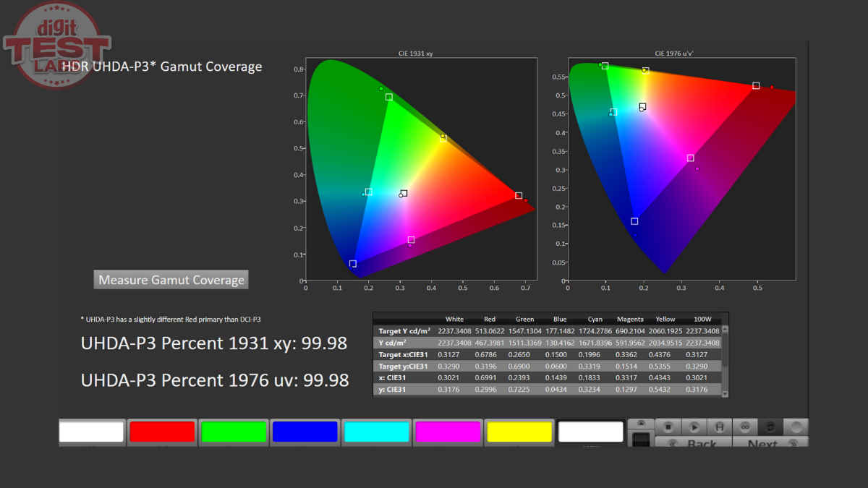Click the icon between play and infinity
The image size is (868, 488).
720,427
